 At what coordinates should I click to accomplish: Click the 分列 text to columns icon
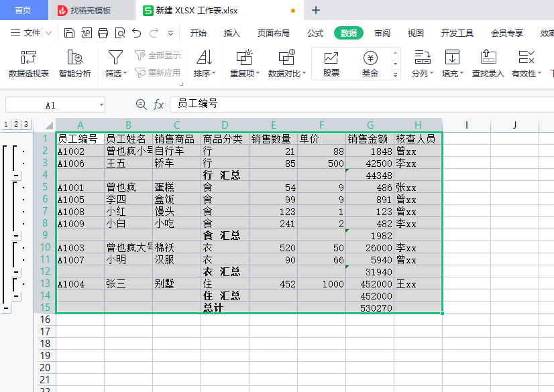(x=423, y=57)
